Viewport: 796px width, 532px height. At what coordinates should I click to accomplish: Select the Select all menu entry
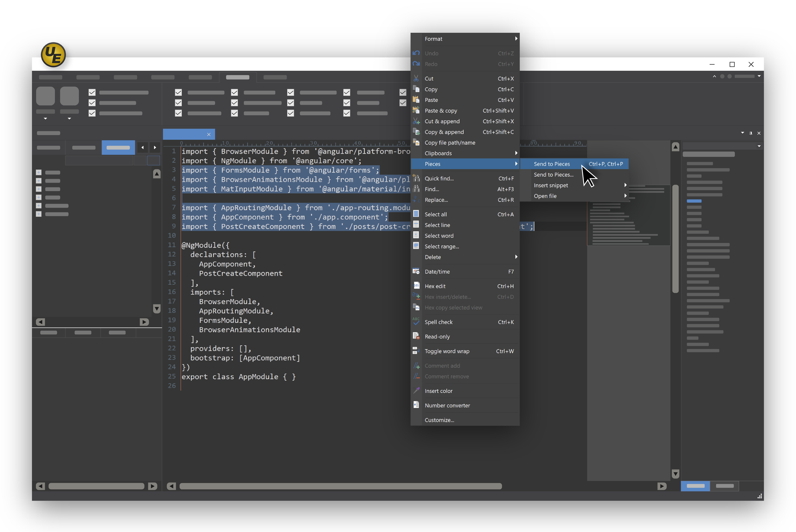(436, 214)
